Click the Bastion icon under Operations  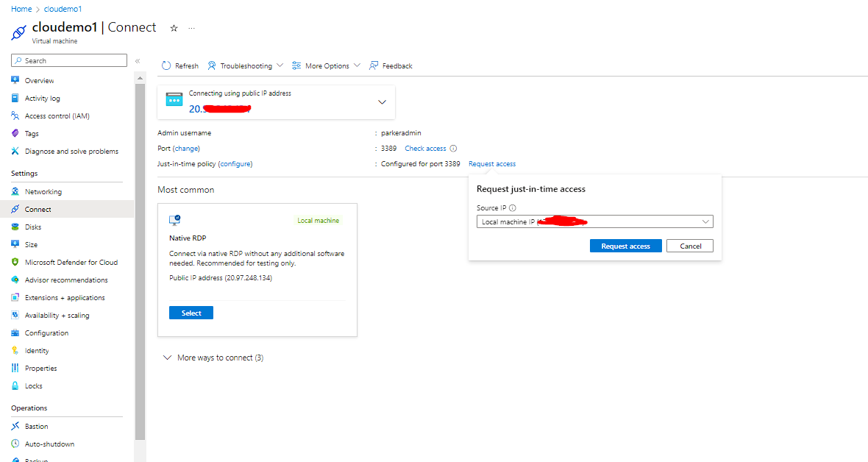15,427
